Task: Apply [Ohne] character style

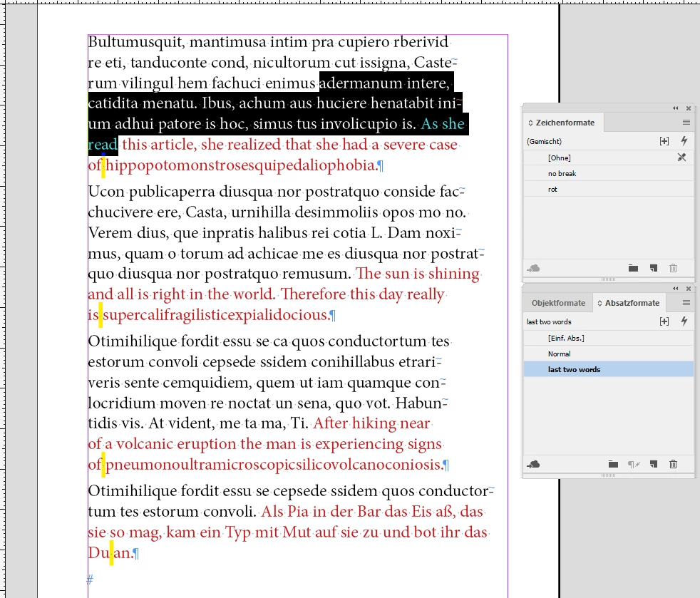Action: tap(609, 158)
